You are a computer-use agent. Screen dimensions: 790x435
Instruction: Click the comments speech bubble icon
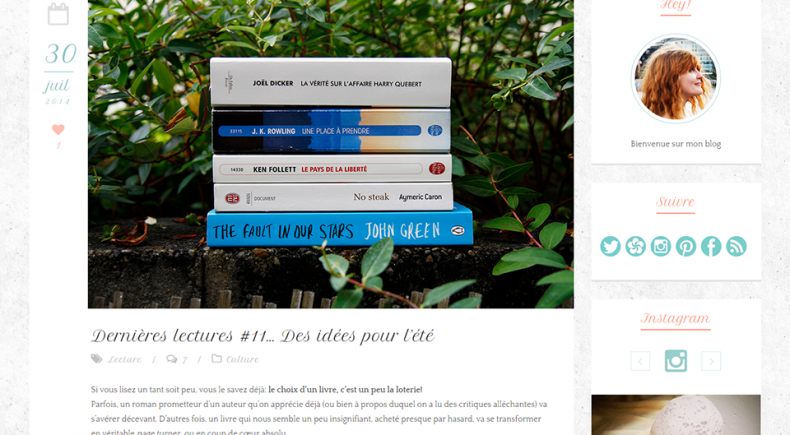[172, 359]
